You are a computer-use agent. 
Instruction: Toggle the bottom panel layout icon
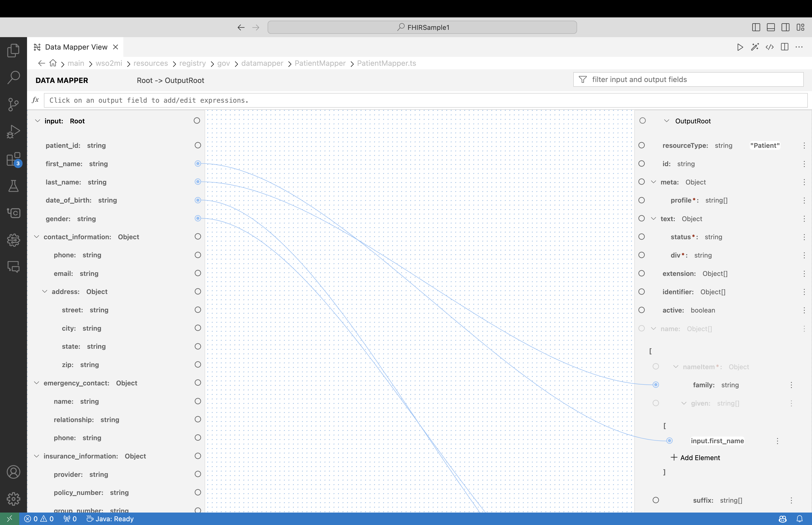tap(771, 27)
